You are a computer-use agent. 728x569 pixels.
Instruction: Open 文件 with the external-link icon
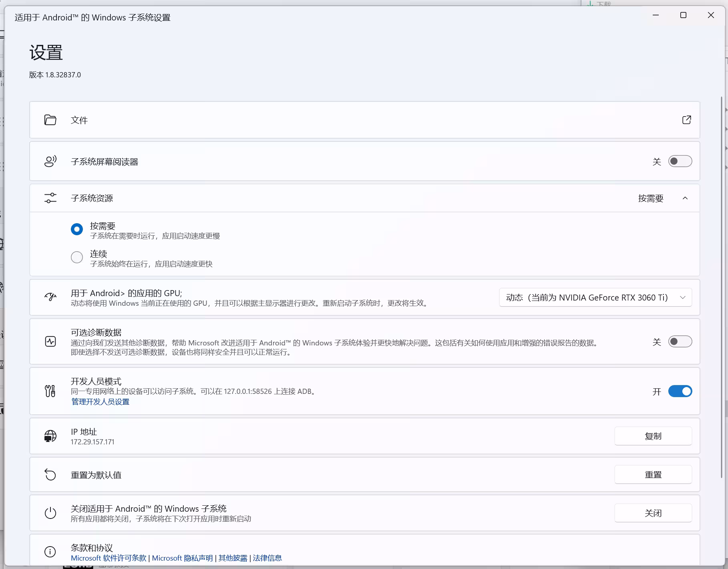(x=686, y=120)
